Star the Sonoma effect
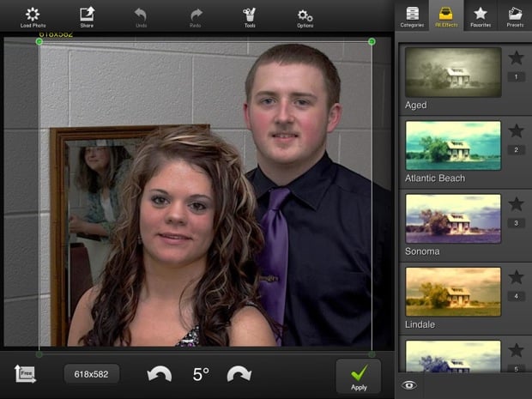Image resolution: width=532 pixels, height=399 pixels. [x=516, y=204]
